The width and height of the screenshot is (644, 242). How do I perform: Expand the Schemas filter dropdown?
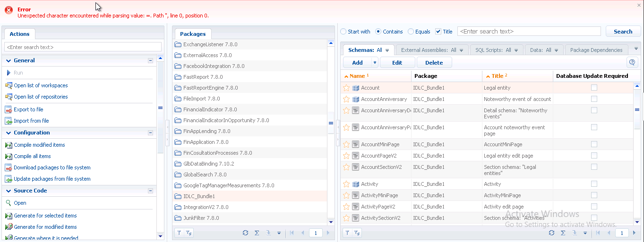[x=387, y=50]
